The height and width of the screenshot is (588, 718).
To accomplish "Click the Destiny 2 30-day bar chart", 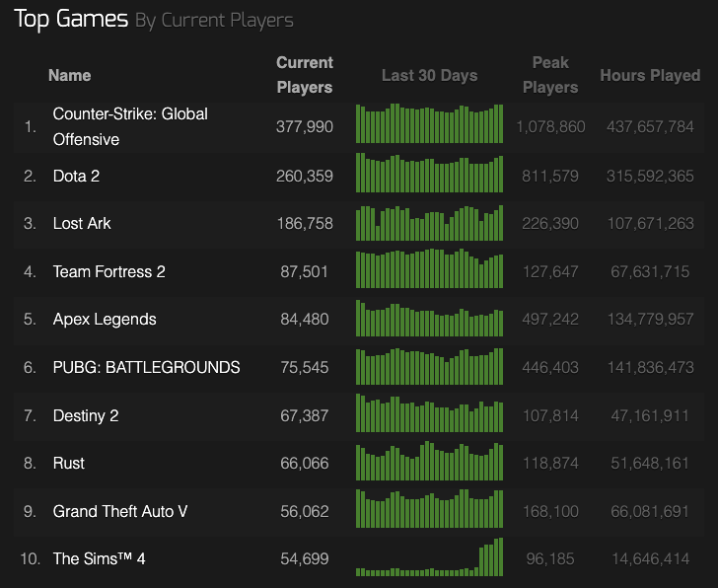I will [x=430, y=413].
